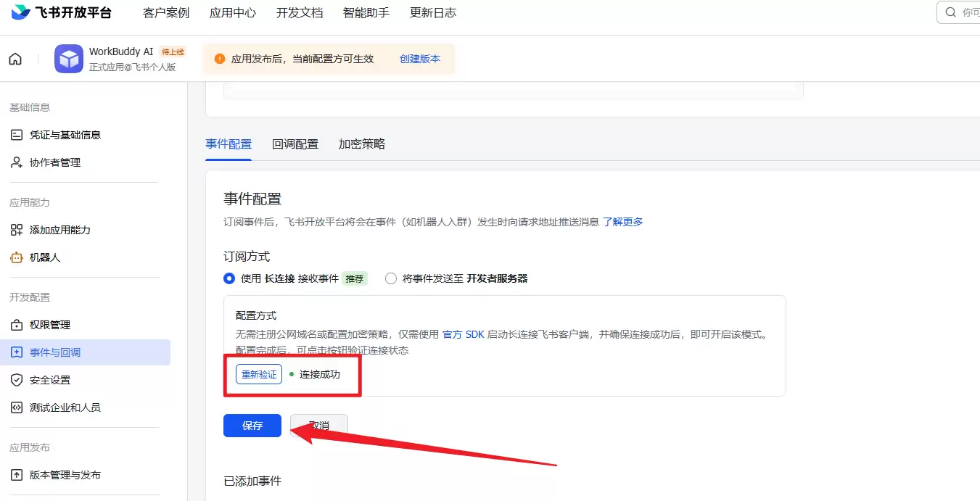Click the 版本管理与发布 upload icon
Screen dimensions: 980x501
17,475
